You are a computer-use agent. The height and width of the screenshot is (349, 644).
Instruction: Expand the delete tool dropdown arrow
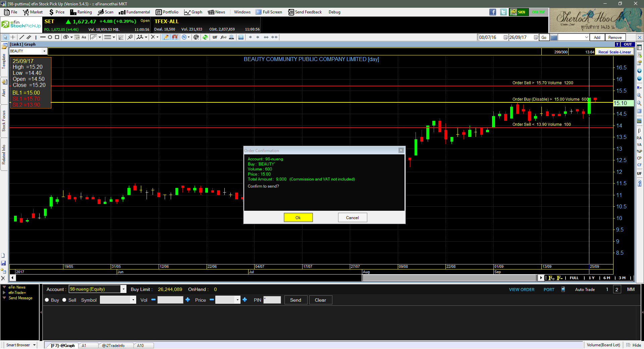click(157, 37)
